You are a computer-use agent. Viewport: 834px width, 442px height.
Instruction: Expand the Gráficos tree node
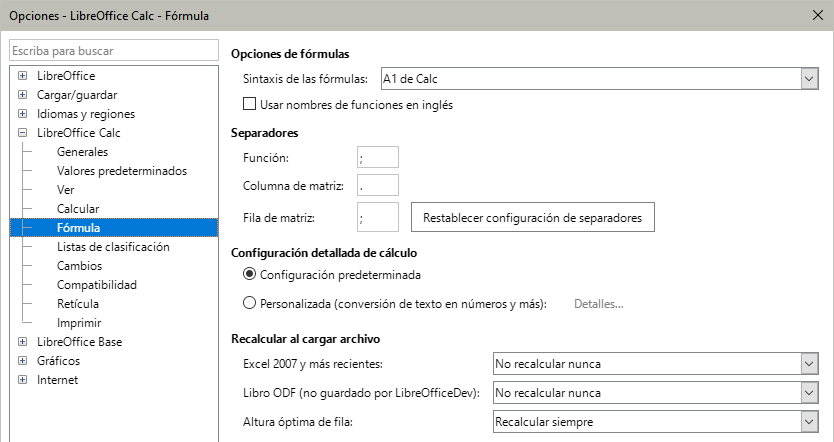(x=22, y=361)
